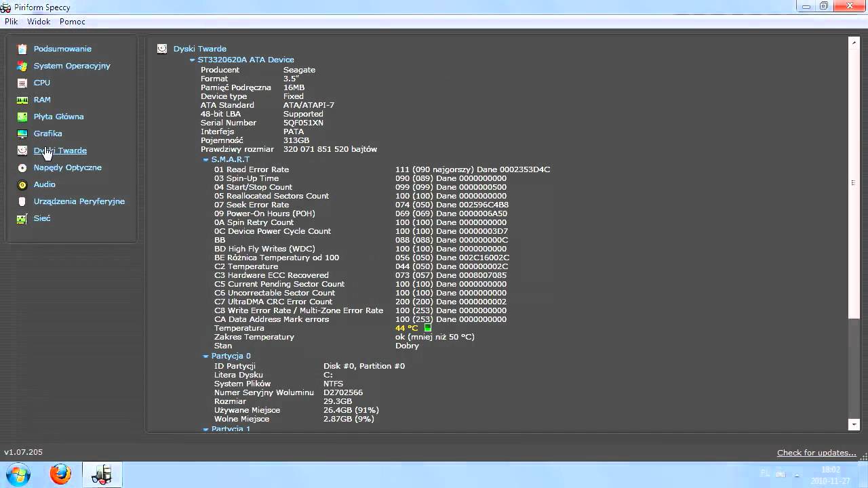
Task: Click the Dyski Twarde panel heading
Action: point(200,49)
